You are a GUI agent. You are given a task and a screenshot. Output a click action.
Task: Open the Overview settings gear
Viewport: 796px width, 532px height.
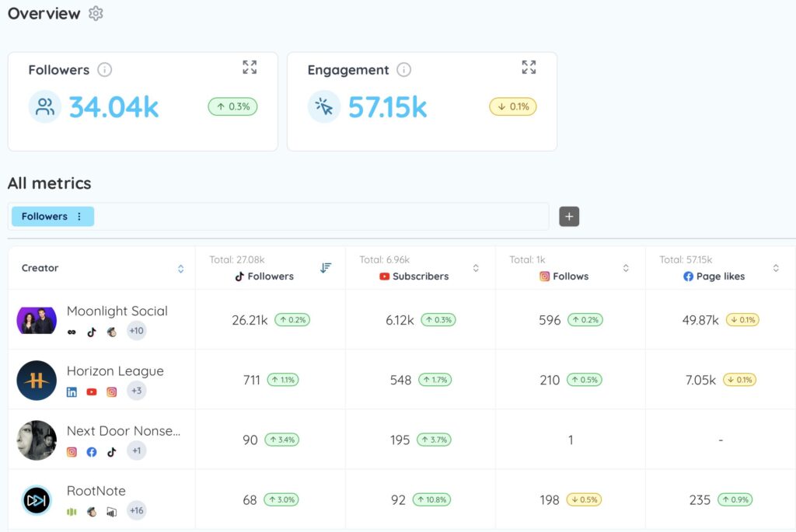96,12
